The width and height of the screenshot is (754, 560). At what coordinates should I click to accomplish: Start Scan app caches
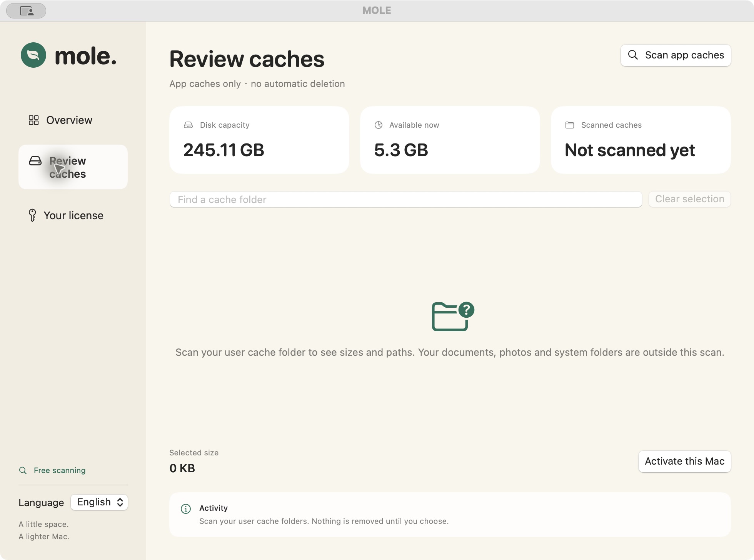[676, 55]
